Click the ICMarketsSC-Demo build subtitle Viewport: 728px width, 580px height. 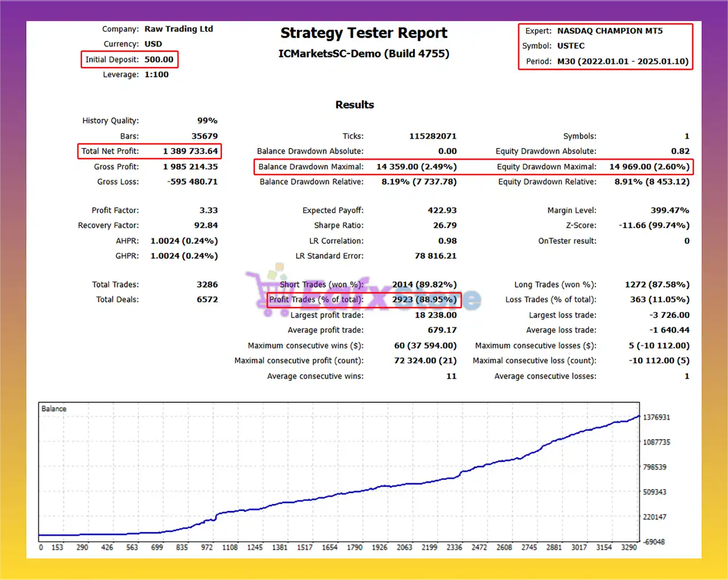click(363, 54)
